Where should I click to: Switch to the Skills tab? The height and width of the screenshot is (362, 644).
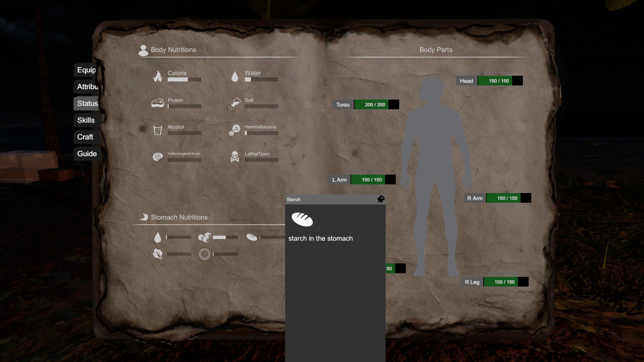[86, 120]
